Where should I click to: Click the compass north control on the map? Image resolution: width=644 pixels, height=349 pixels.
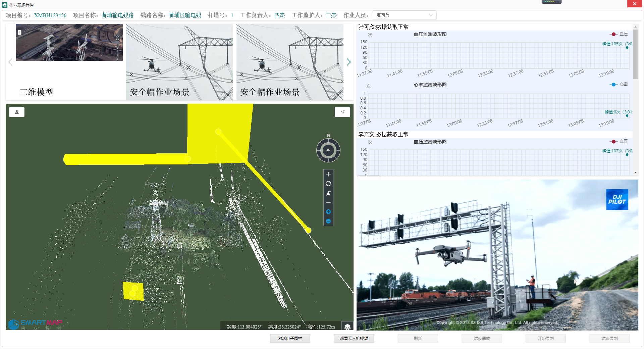pos(328,150)
